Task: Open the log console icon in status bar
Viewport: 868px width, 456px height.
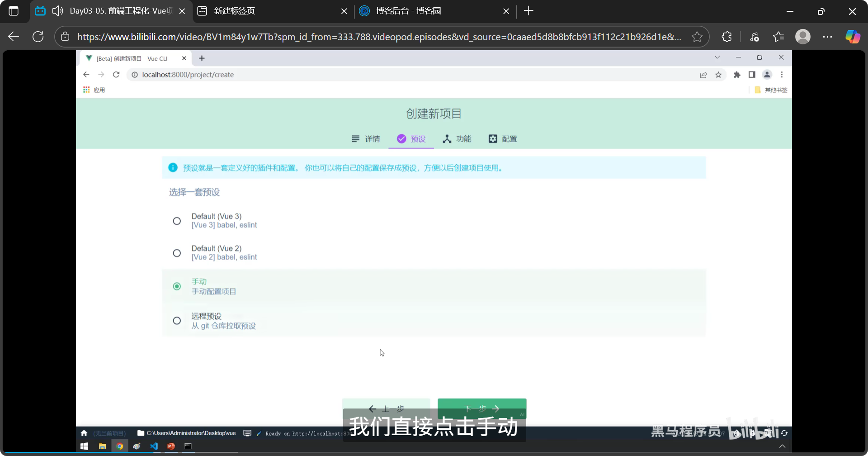Action: [247, 433]
